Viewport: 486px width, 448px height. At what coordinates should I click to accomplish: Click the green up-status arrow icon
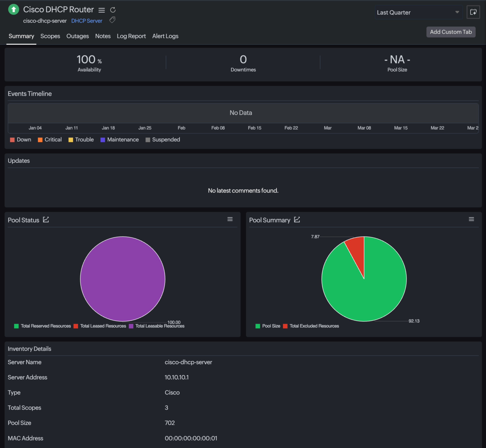click(x=14, y=10)
